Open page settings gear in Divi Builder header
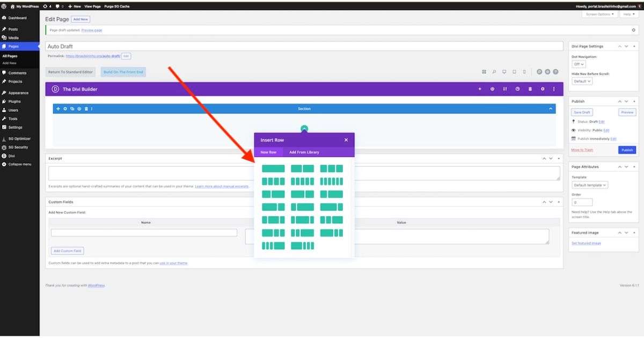Screen dimensions: 644x338 click(543, 89)
